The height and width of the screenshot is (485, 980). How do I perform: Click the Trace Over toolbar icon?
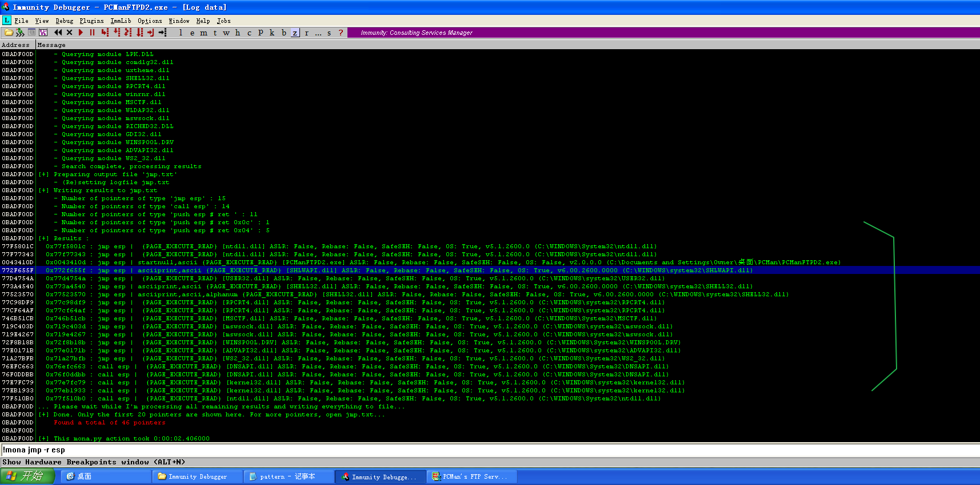tap(139, 33)
